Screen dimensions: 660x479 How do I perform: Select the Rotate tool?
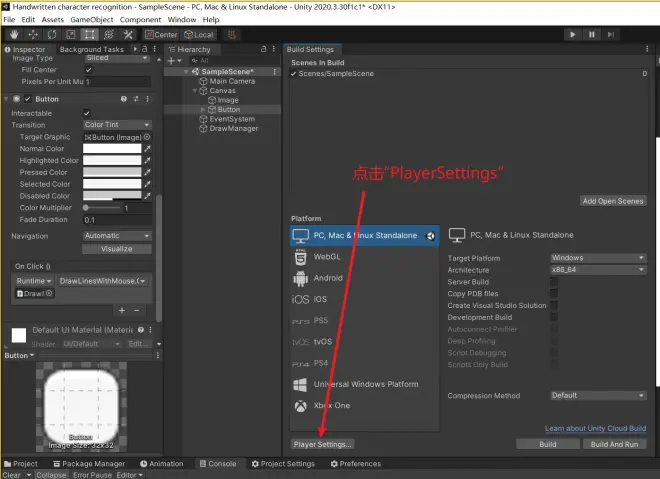pyautogui.click(x=52, y=35)
